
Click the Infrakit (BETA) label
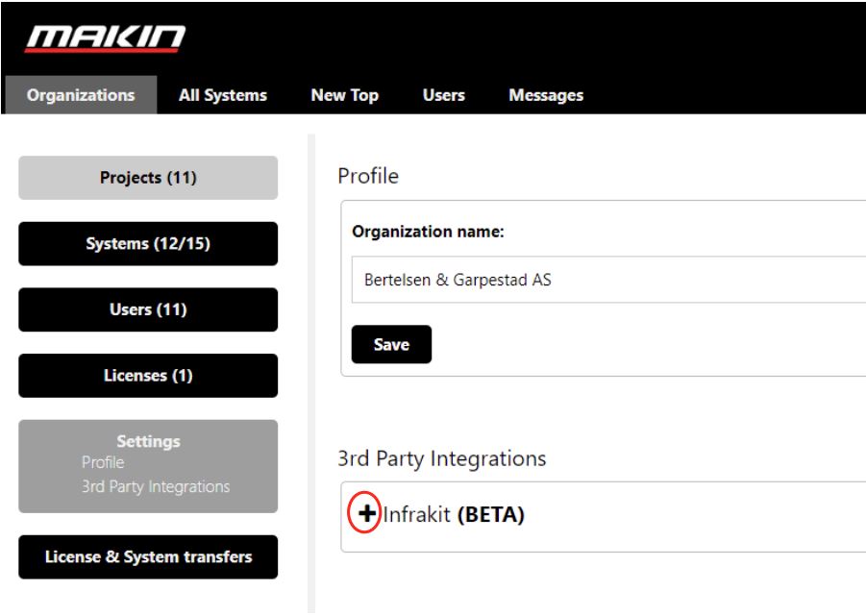point(454,514)
